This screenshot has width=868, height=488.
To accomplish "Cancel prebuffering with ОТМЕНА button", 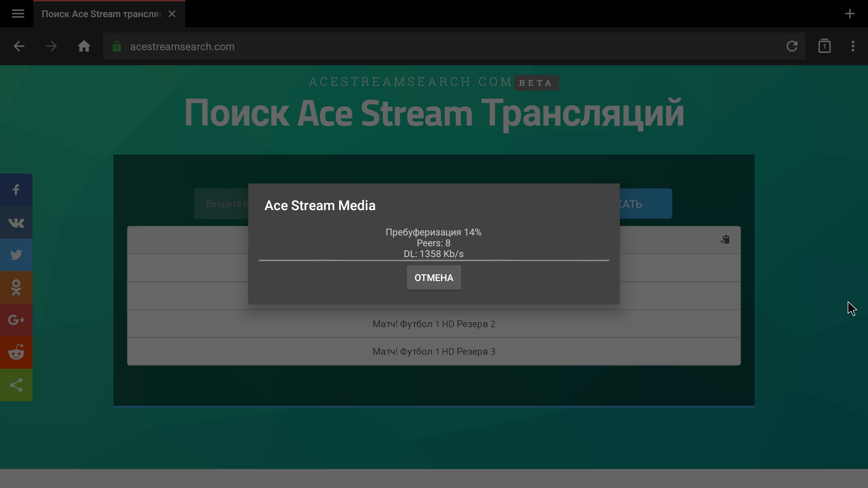I will coord(434,277).
